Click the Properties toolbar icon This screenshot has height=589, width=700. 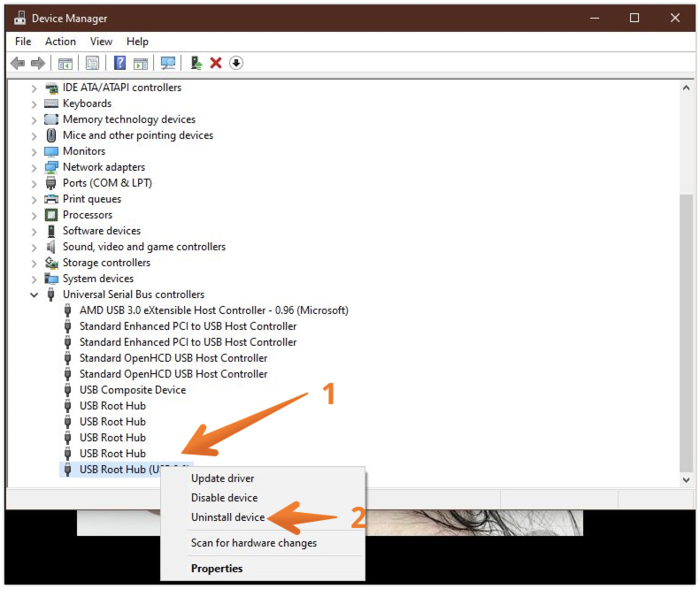(x=92, y=63)
